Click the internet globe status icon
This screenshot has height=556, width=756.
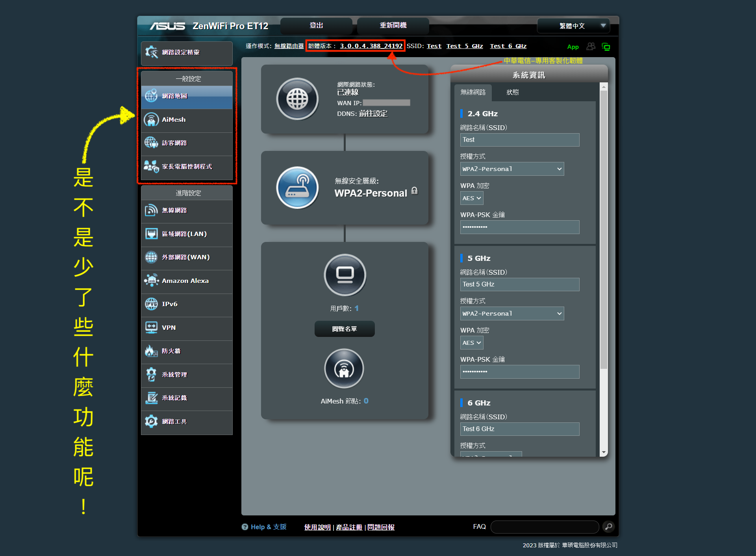point(297,99)
